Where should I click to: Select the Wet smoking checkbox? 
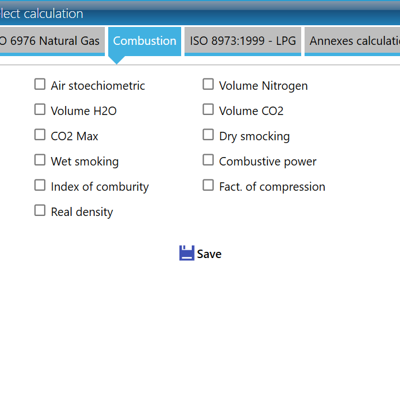click(40, 160)
